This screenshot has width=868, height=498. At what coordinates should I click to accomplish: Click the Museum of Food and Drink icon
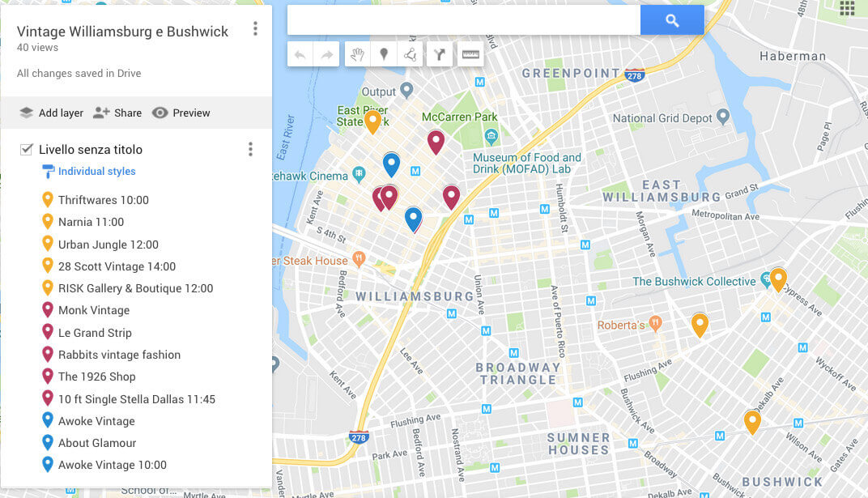(491, 135)
